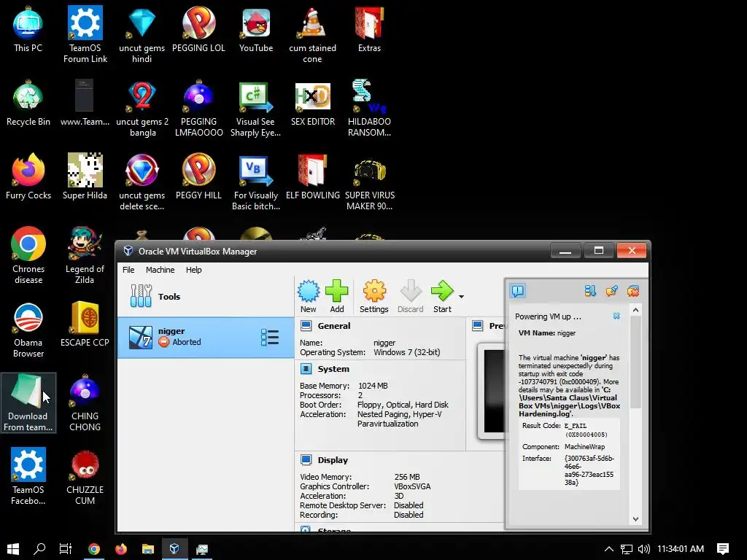
Task: Click the yellow notification icon with the blue brush
Action: [612, 290]
